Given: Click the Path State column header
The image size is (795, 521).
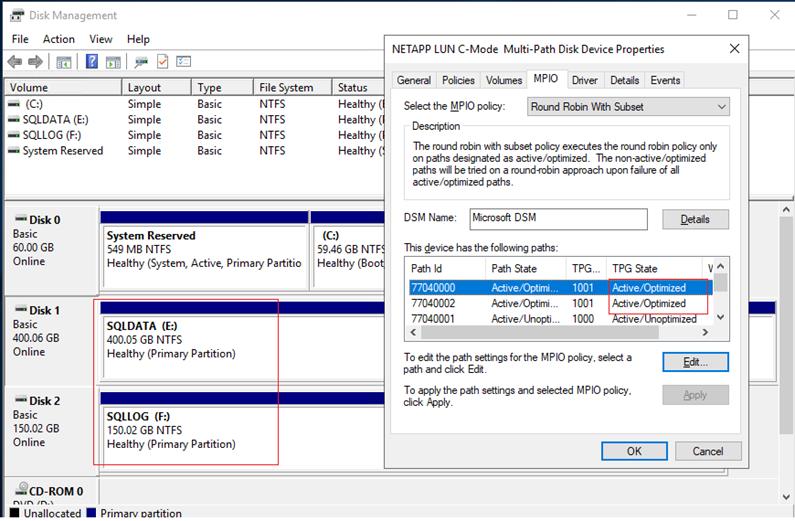Looking at the screenshot, I should [x=526, y=269].
